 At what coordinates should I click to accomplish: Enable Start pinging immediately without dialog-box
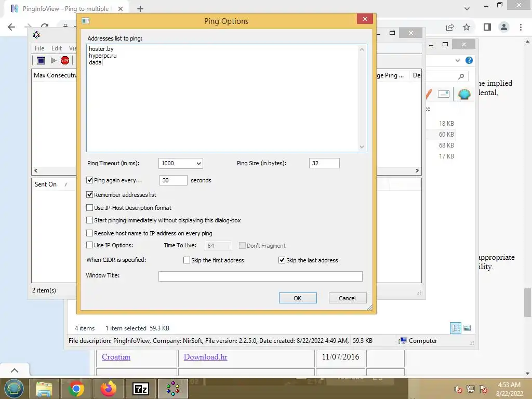click(x=89, y=220)
